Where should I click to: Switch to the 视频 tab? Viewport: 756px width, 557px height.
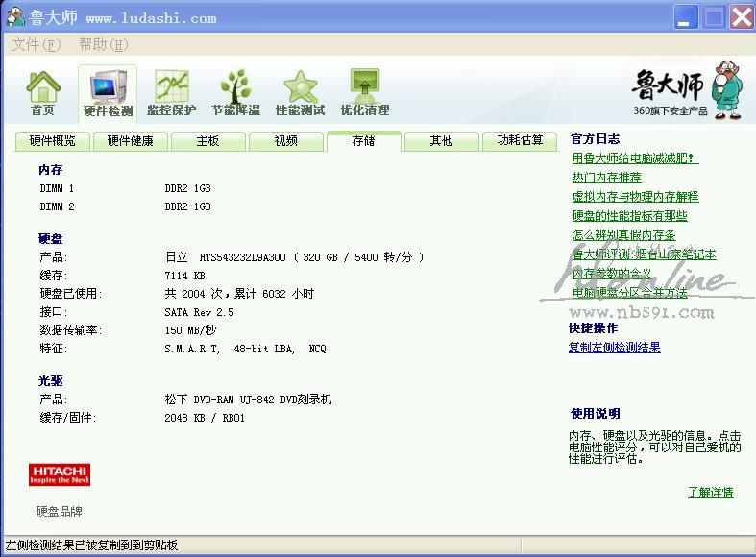pyautogui.click(x=286, y=141)
